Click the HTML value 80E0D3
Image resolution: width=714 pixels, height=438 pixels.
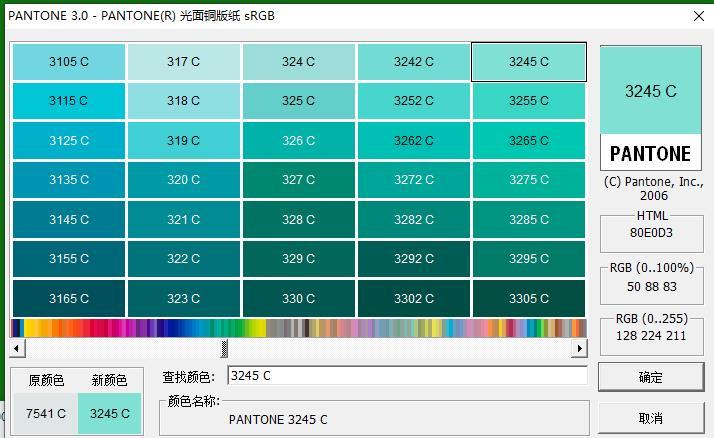[x=651, y=233]
